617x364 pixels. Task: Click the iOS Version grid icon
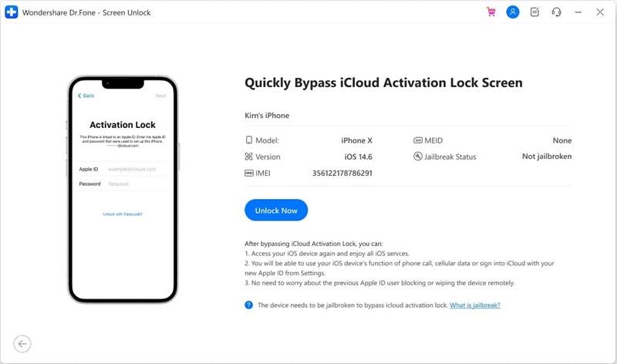(248, 157)
